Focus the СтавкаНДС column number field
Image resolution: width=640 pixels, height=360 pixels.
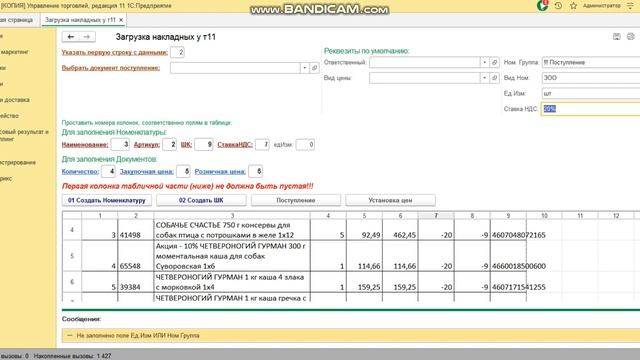coord(262,144)
